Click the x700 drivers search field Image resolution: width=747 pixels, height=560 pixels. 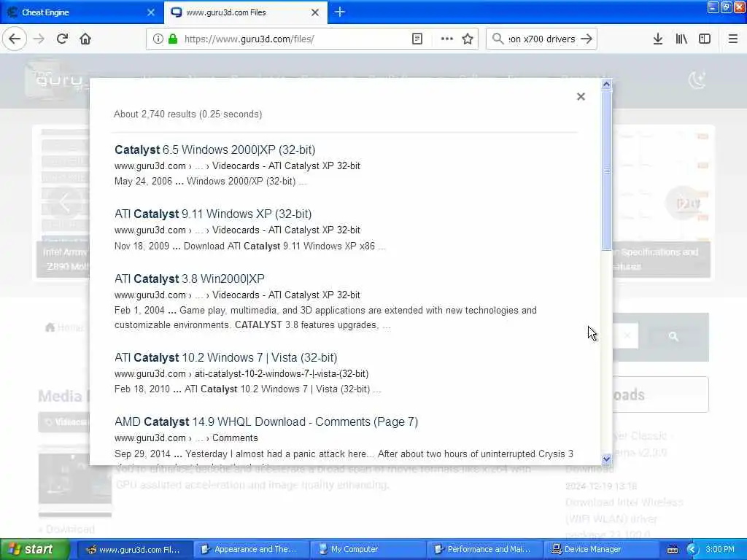tap(542, 39)
